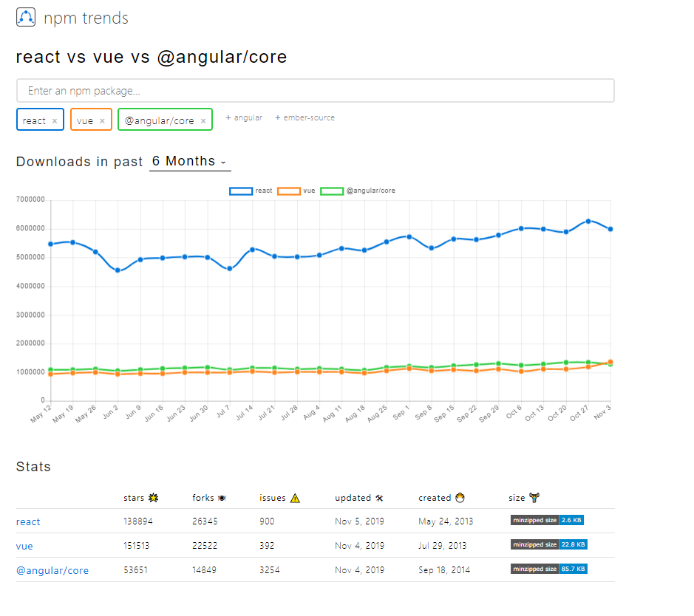Open the react link in Stats table
The height and width of the screenshot is (616, 694).
[28, 521]
